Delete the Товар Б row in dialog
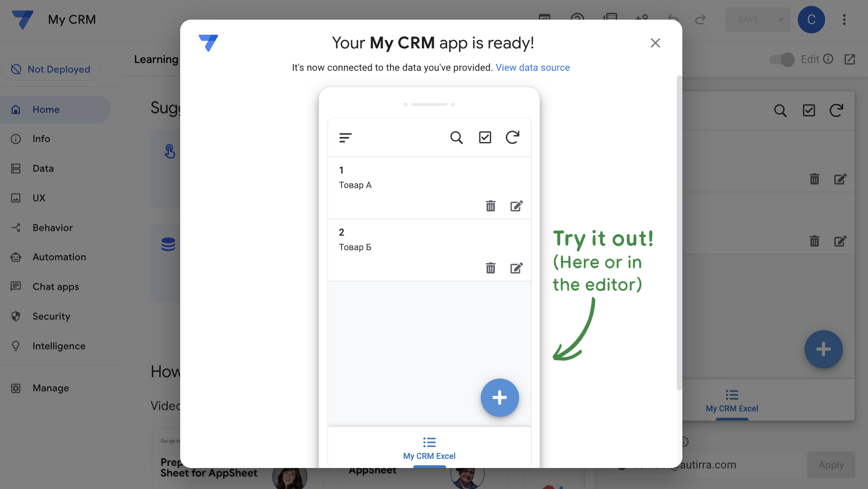The image size is (868, 489). click(x=490, y=268)
